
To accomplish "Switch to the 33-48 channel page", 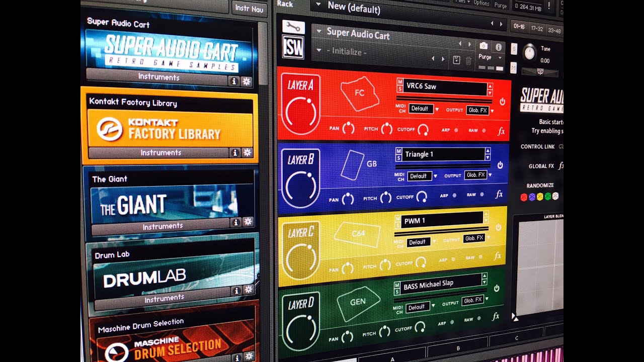I will click(554, 31).
